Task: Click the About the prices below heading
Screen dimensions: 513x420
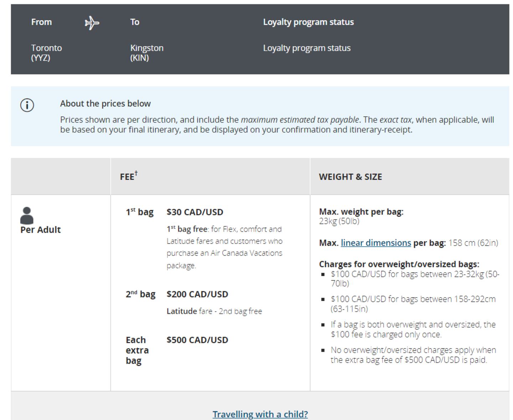Action: click(x=105, y=104)
